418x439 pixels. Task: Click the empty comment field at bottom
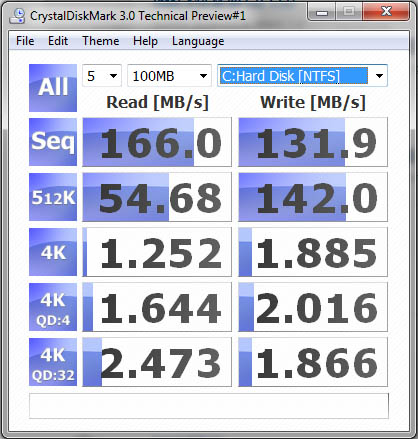tap(209, 406)
